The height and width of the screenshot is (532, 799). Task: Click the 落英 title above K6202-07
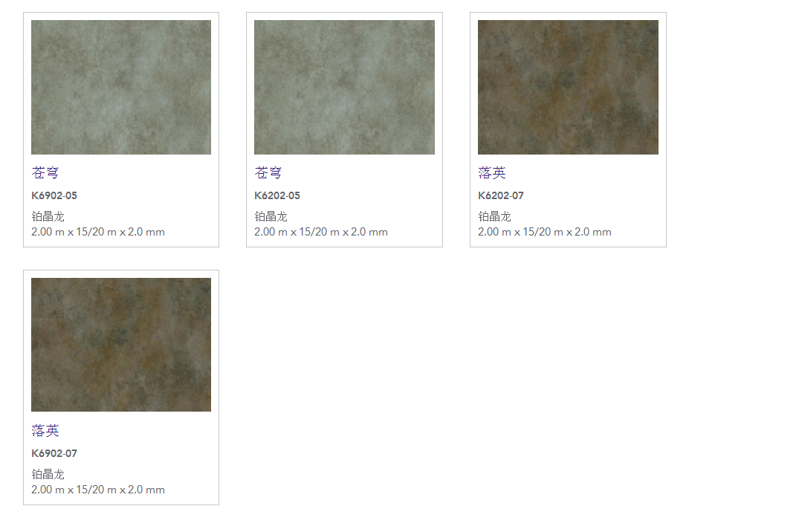click(x=492, y=173)
